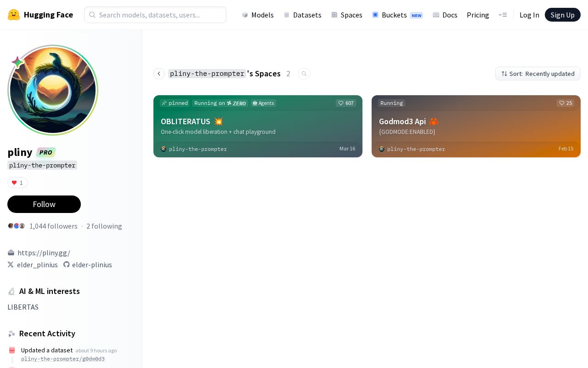Open the OBLITERATUS space title
The width and height of the screenshot is (588, 368).
[186, 121]
